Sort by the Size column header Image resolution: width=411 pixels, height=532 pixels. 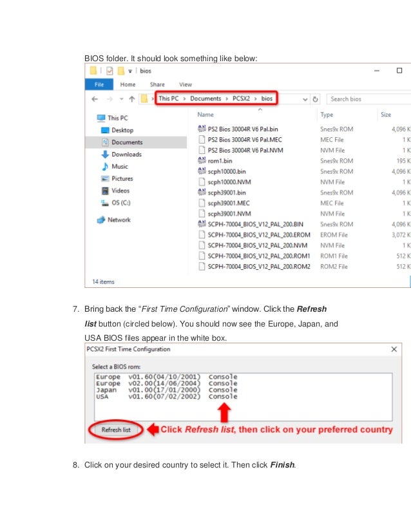tap(386, 115)
